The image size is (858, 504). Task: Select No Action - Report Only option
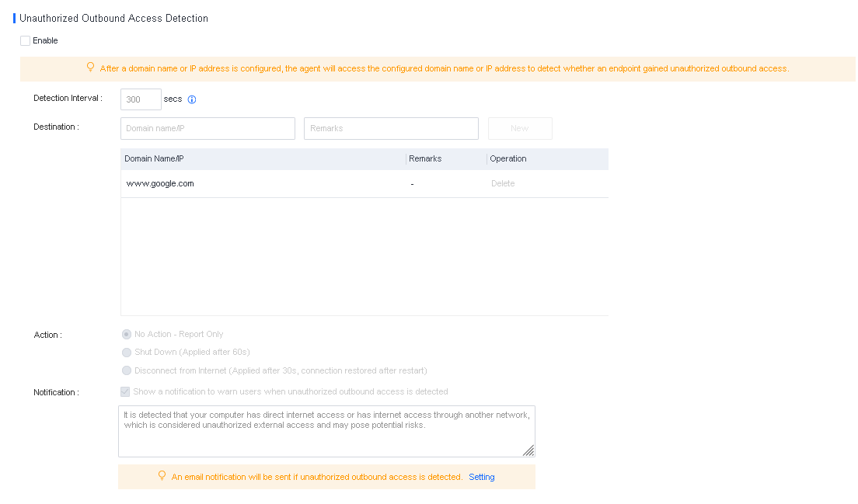(x=127, y=334)
